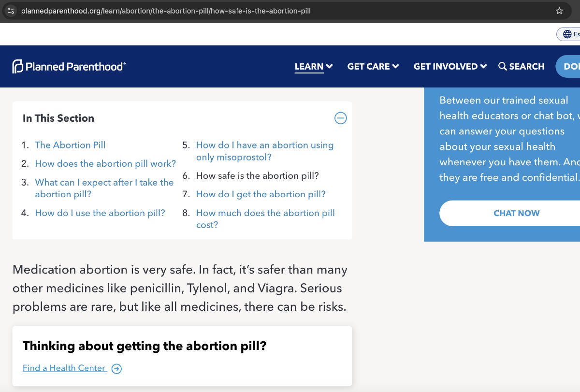Open How do I get the abortion pill
Viewport: 580px width, 392px height.
tap(261, 194)
